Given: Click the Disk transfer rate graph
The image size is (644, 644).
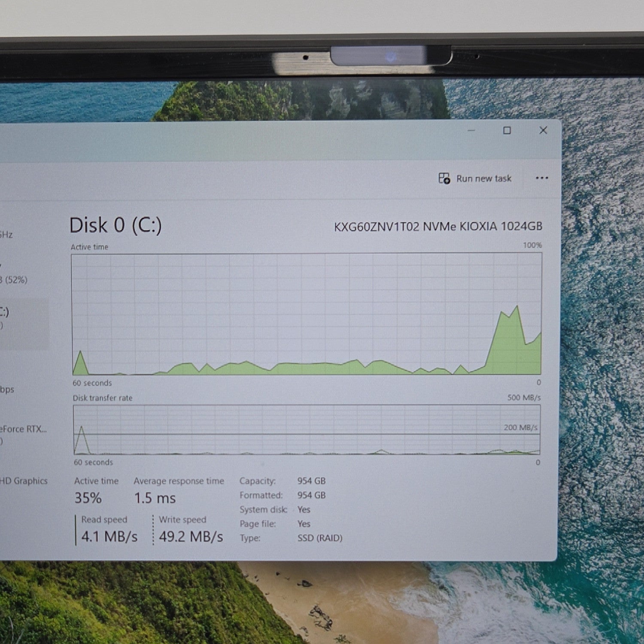Looking at the screenshot, I should pyautogui.click(x=307, y=429).
